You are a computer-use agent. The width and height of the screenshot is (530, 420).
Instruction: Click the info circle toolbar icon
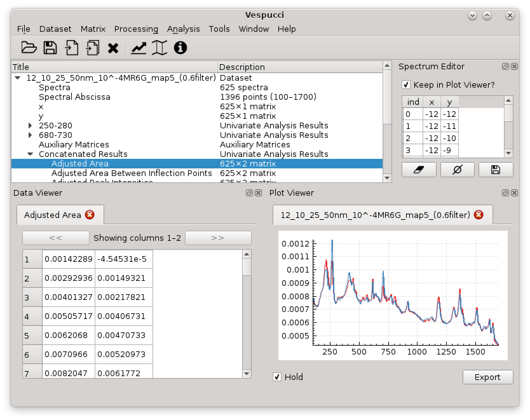[180, 48]
